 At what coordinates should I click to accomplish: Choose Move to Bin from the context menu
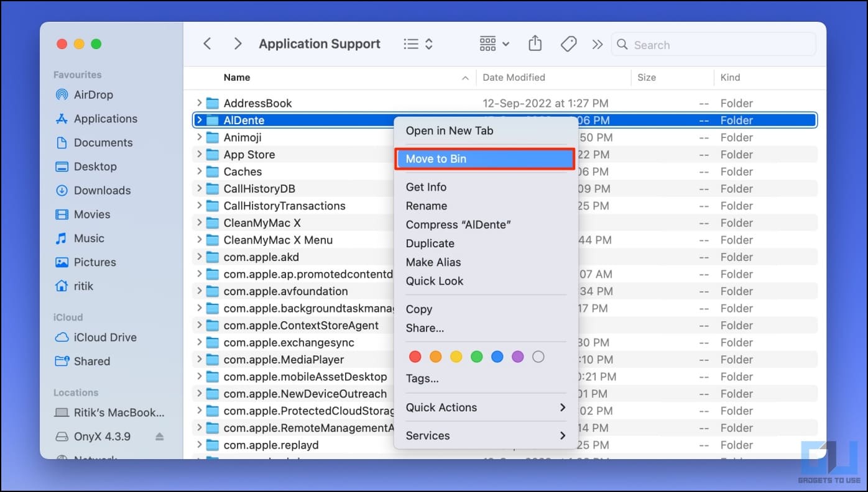pos(484,159)
